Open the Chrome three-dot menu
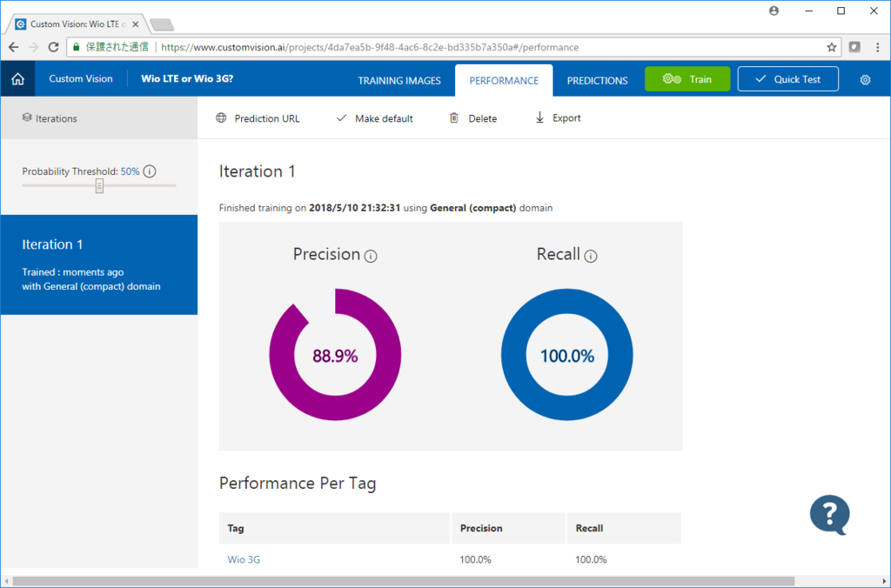The height and width of the screenshot is (588, 891). coord(877,47)
